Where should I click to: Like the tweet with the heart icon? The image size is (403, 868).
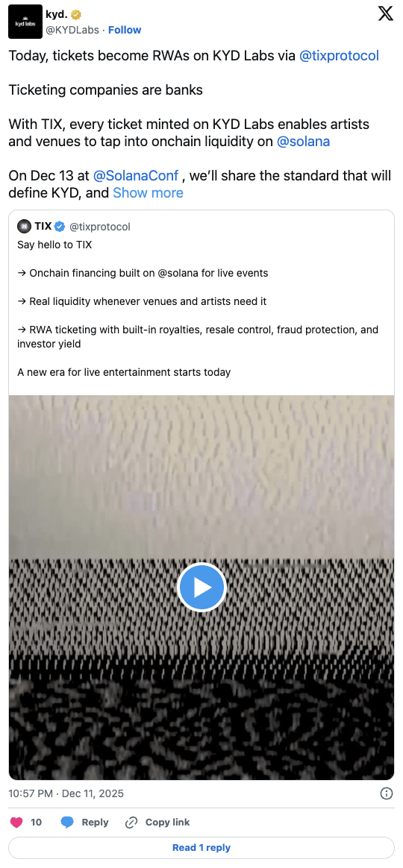[x=16, y=822]
